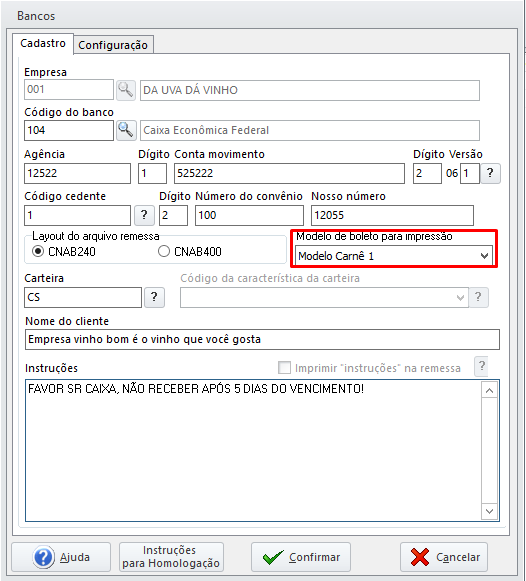Click the Instruções scrollbar down arrow
526x581 pixels.
(489, 511)
